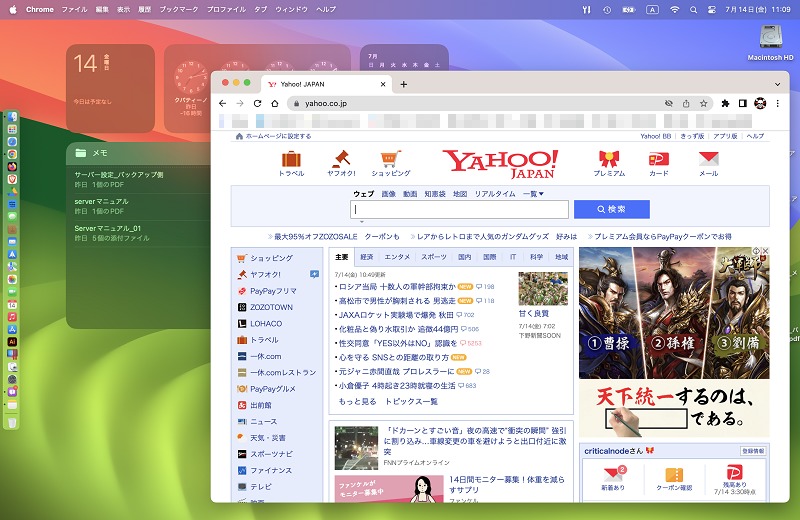Viewport: 800px width, 520px height.
Task: Open the news photo thumbnail 甘く良質
Action: 543,288
